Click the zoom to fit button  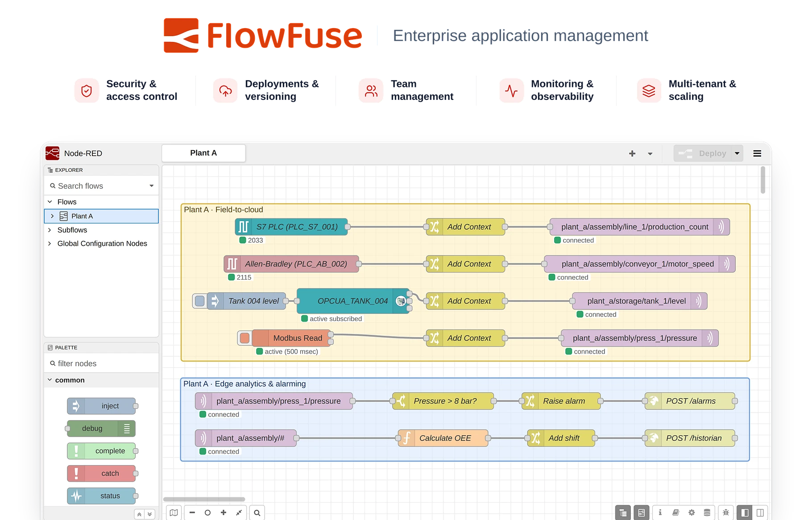(239, 513)
